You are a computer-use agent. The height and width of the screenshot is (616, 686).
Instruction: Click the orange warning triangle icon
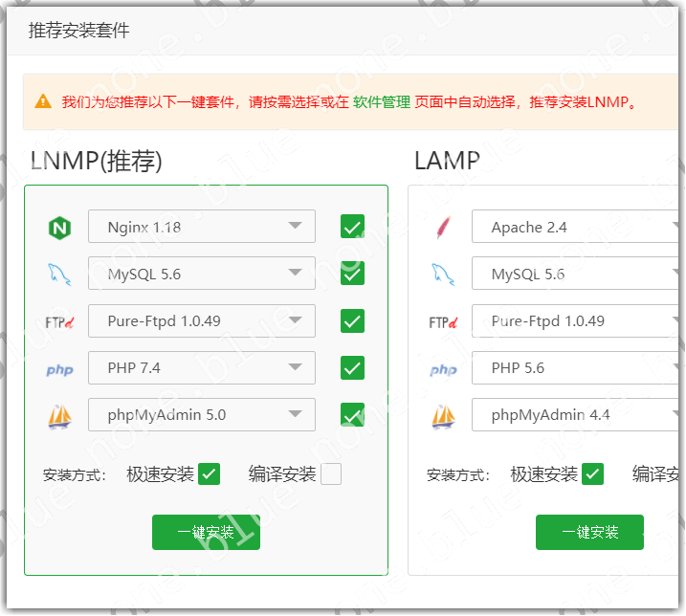click(43, 101)
